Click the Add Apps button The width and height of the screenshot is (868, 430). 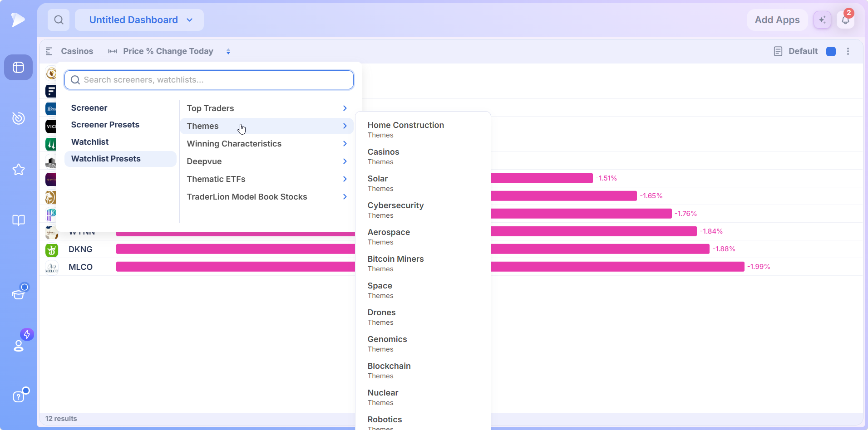(777, 20)
